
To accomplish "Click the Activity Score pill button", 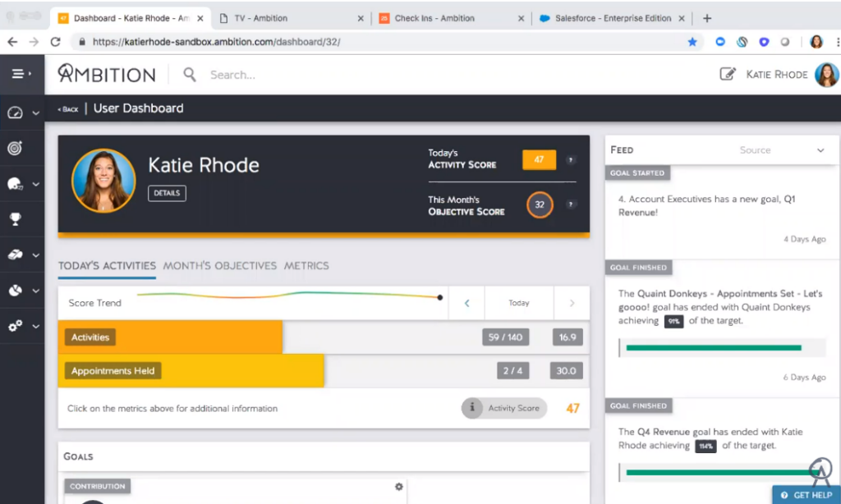I will [504, 408].
